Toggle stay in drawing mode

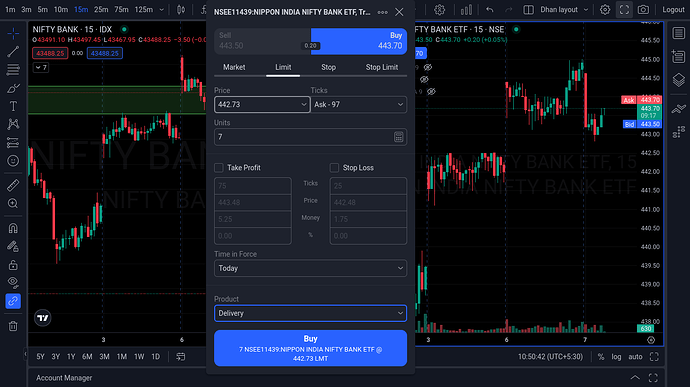point(13,247)
